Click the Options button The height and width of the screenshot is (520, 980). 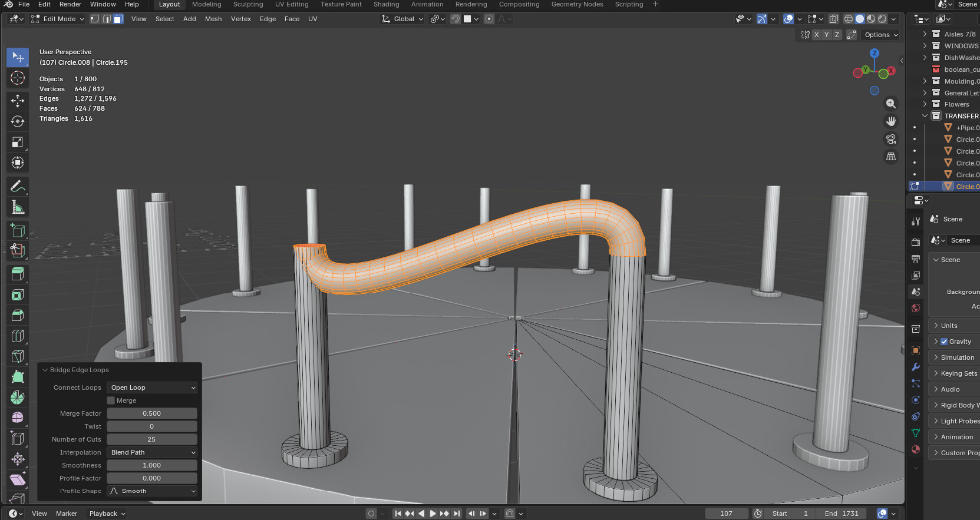881,35
